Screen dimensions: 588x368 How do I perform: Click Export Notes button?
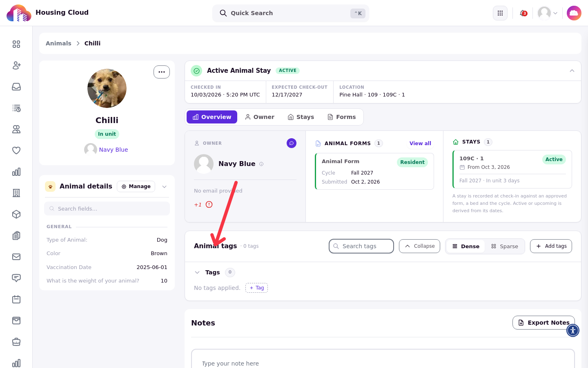[543, 323]
